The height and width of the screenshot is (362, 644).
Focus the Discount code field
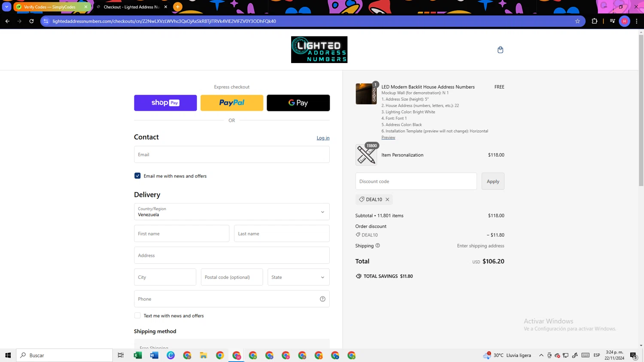(x=416, y=181)
